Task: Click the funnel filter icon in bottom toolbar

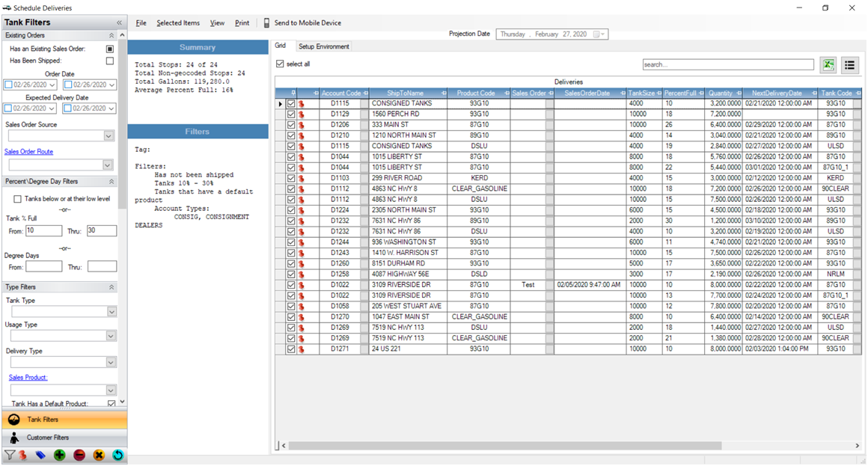Action: click(10, 455)
